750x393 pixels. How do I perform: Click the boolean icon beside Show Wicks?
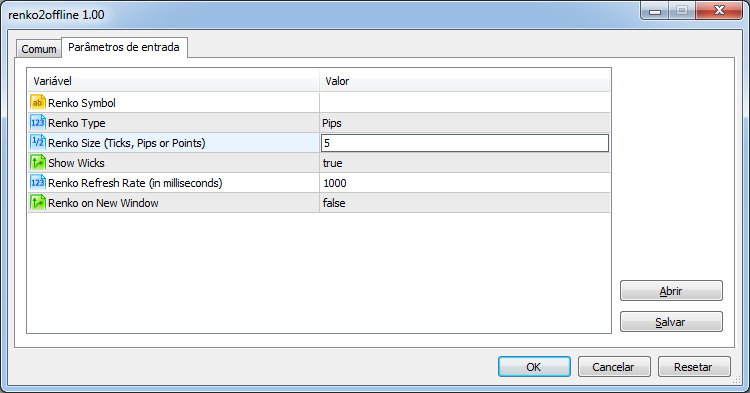pyautogui.click(x=38, y=163)
